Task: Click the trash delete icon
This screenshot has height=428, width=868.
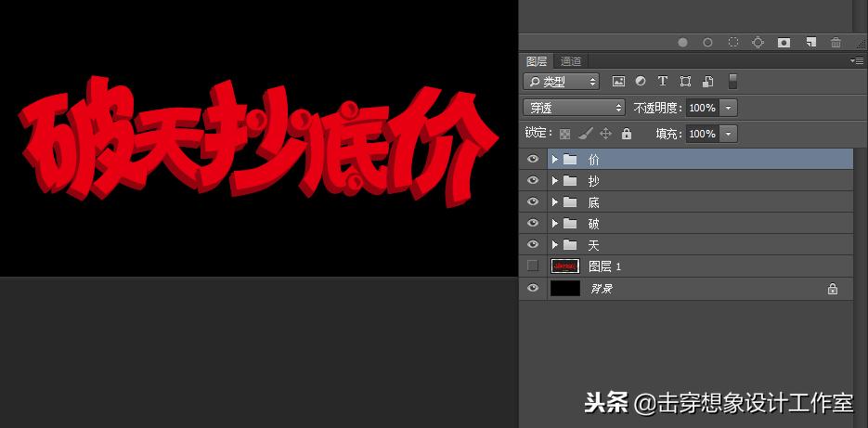Action: coord(836,42)
